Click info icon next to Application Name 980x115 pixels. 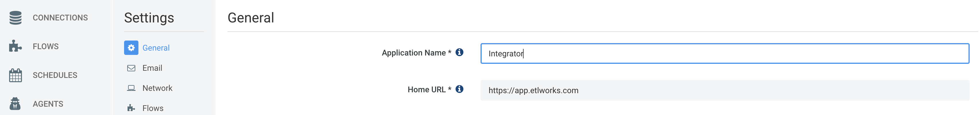[459, 52]
